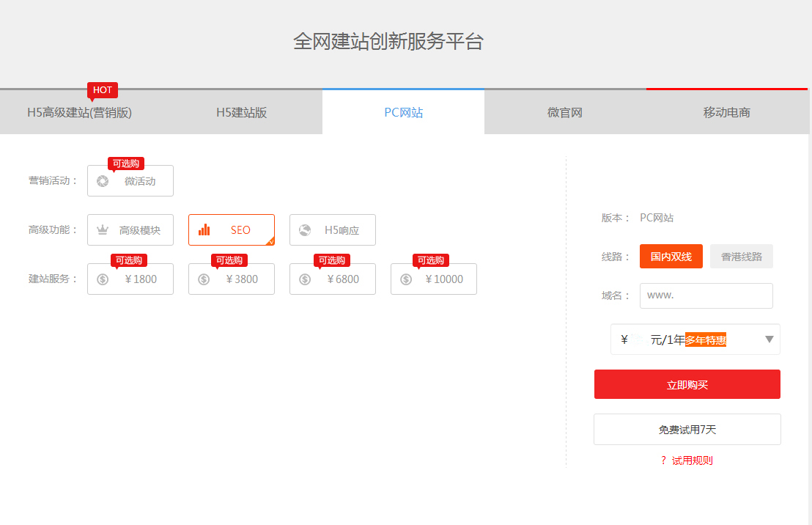Click the 免费试用7天 button
This screenshot has height=525, width=812.
pyautogui.click(x=687, y=430)
